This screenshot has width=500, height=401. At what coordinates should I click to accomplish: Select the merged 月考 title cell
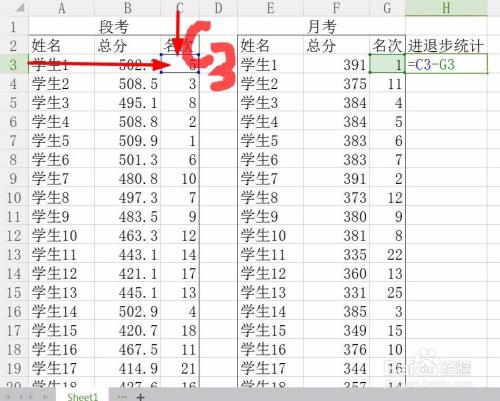pyautogui.click(x=321, y=26)
